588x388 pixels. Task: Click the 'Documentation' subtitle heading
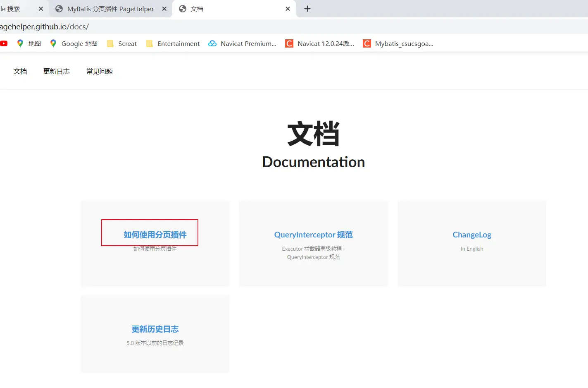pos(314,162)
